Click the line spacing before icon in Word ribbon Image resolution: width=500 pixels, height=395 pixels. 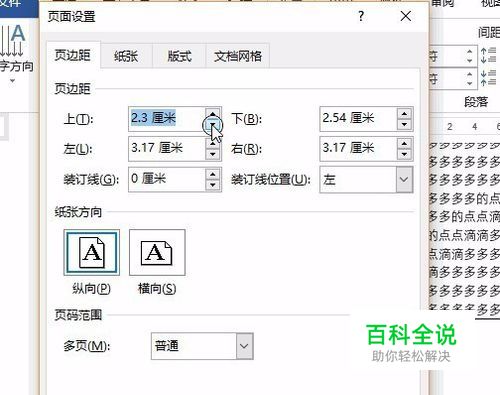click(x=488, y=55)
